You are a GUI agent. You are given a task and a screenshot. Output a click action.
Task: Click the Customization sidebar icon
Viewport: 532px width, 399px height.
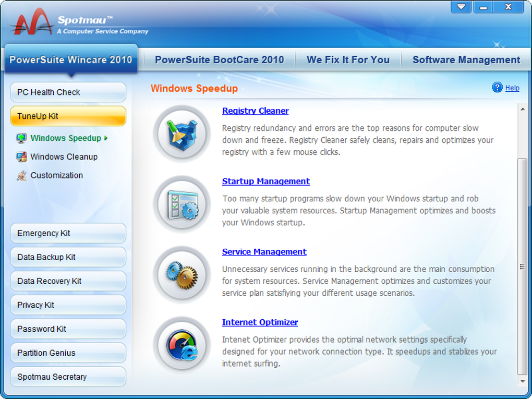(21, 175)
